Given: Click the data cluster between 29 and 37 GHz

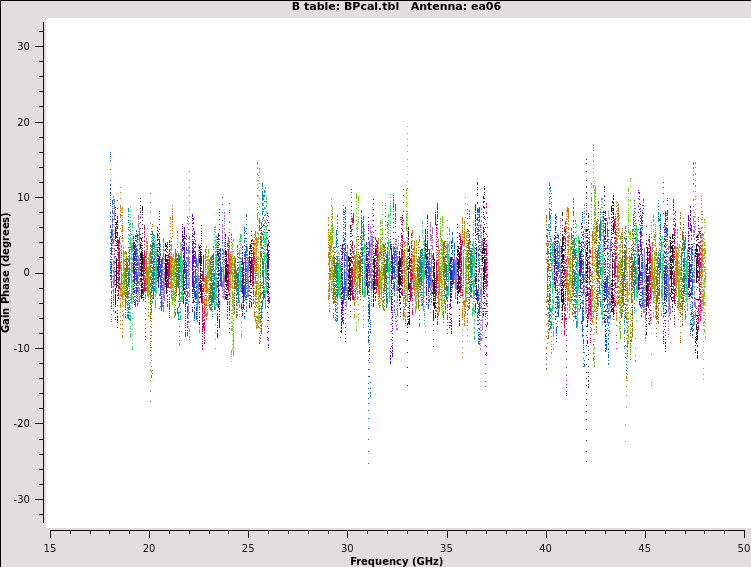Looking at the screenshot, I should point(408,272).
